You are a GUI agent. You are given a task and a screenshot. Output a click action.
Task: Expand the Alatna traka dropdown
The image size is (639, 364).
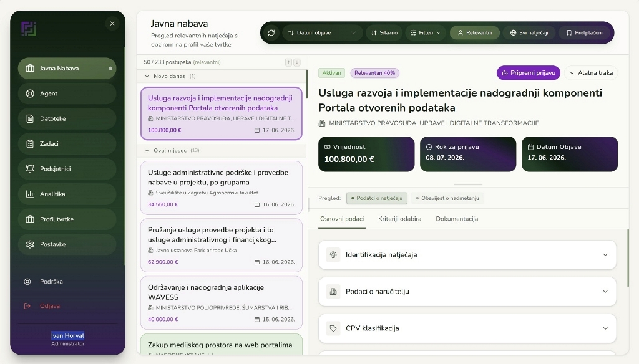point(591,73)
